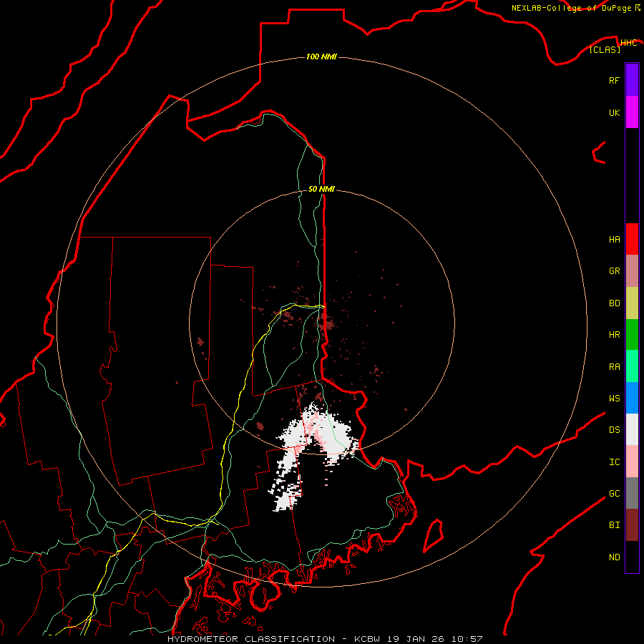Click the RA legend color swatch
Image resolution: width=644 pixels, height=644 pixels.
[x=632, y=366]
